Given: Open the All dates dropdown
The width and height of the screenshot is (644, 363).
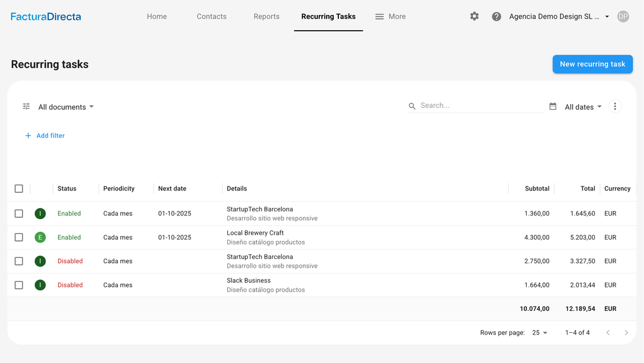Looking at the screenshot, I should coord(583,107).
